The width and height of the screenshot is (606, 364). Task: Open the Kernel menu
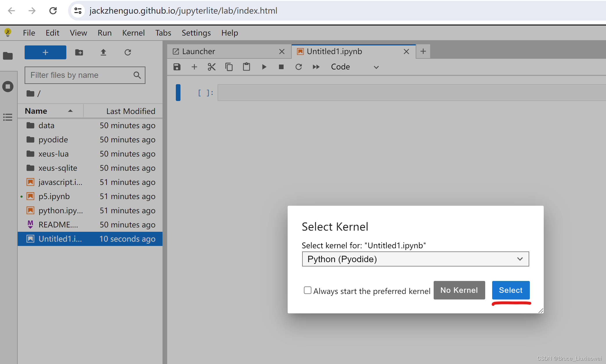[134, 33]
